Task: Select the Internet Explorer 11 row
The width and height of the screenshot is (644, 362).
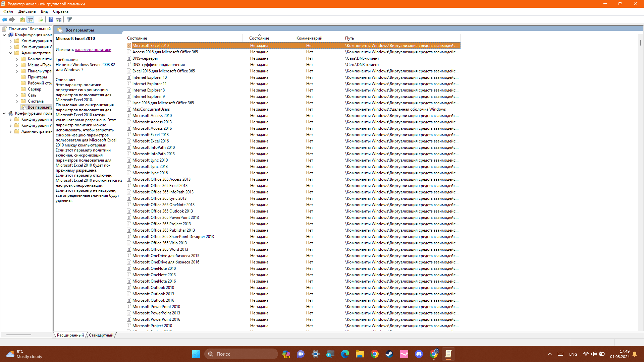Action: click(293, 84)
